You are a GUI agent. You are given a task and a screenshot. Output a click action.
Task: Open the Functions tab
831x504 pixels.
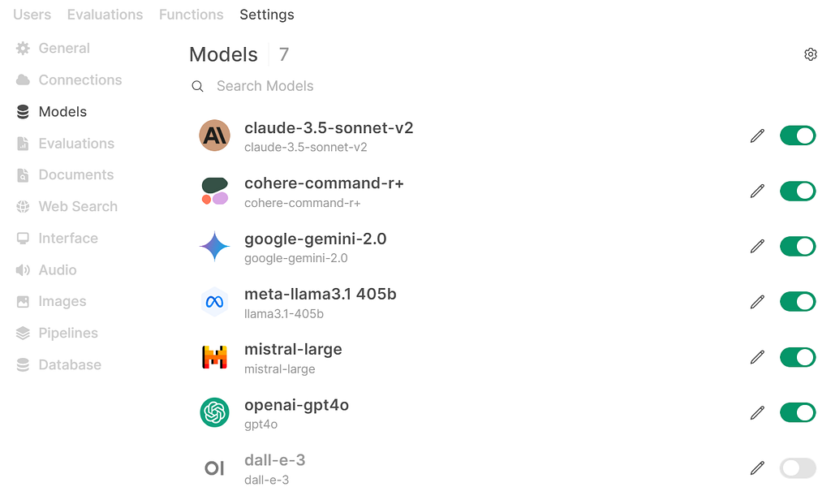[192, 15]
